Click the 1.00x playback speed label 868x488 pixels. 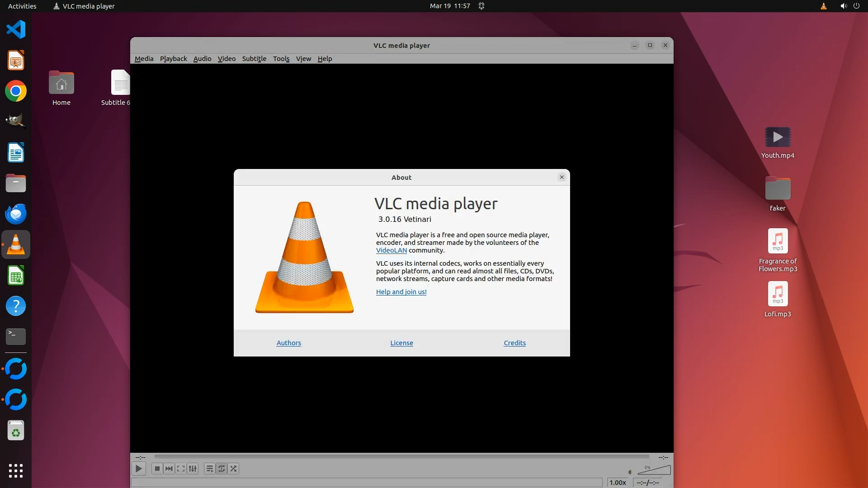coord(618,483)
